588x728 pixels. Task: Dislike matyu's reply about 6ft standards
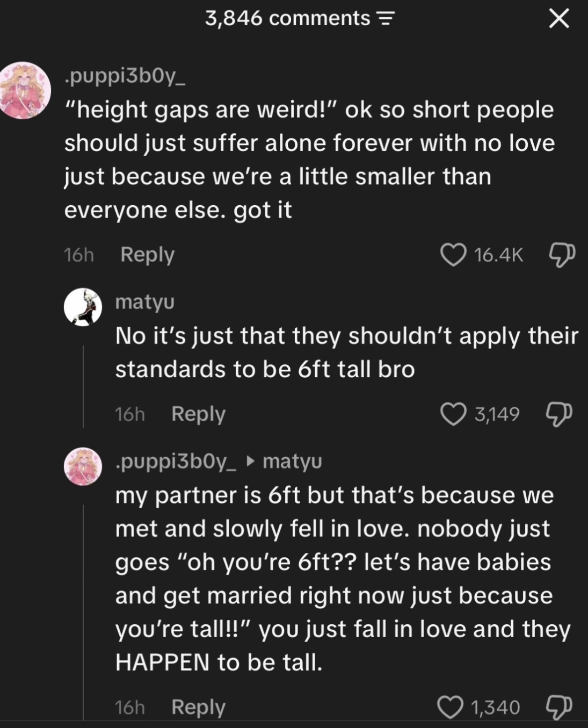(560, 414)
